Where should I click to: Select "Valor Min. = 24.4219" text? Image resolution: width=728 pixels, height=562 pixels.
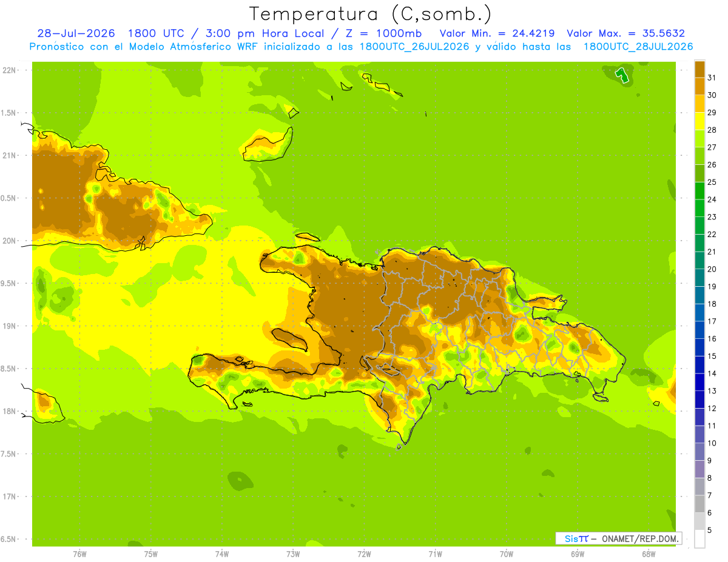click(x=496, y=33)
